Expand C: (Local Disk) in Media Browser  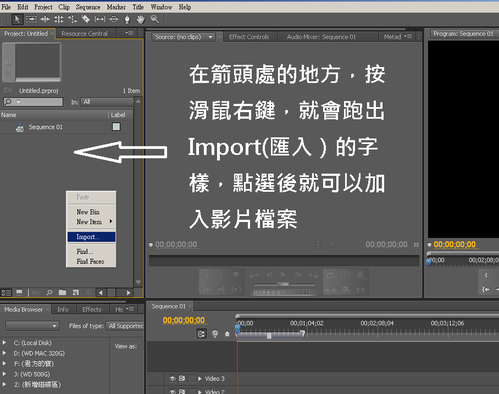point(4,343)
